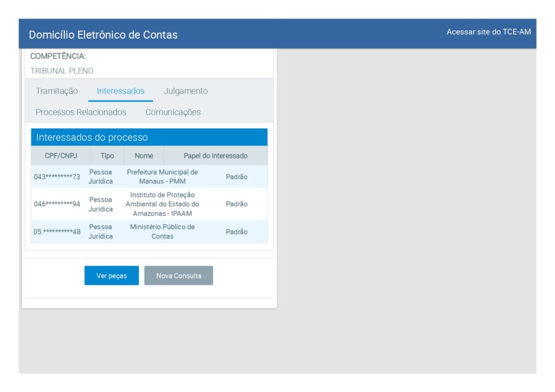Select the Ministério Público de Contas row
Image resolution: width=555 pixels, height=392 pixels.
click(162, 232)
